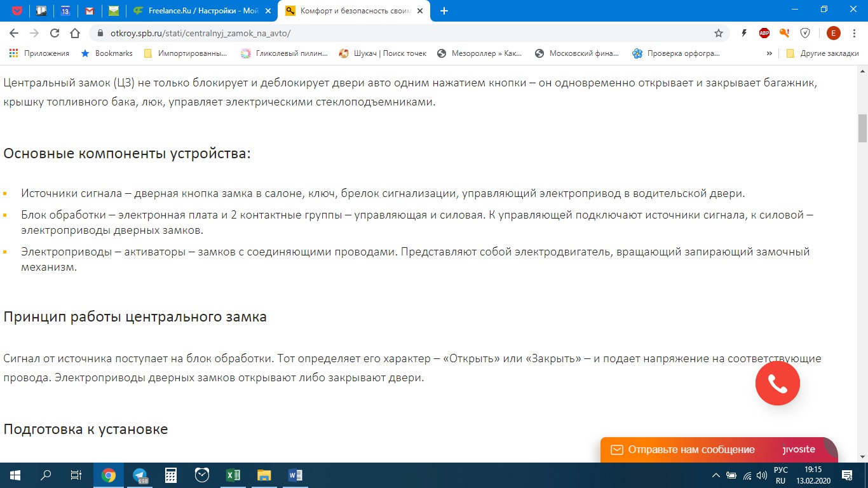
Task: Open the Проверка орфогра... bookmark
Action: pyautogui.click(x=676, y=53)
